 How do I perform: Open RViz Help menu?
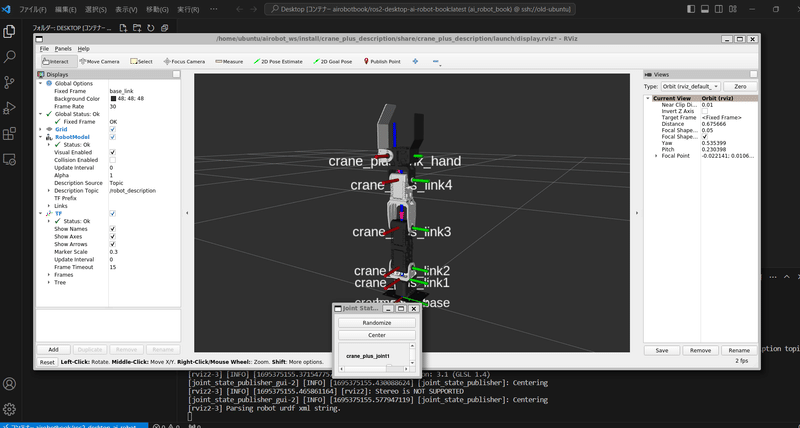click(x=84, y=49)
